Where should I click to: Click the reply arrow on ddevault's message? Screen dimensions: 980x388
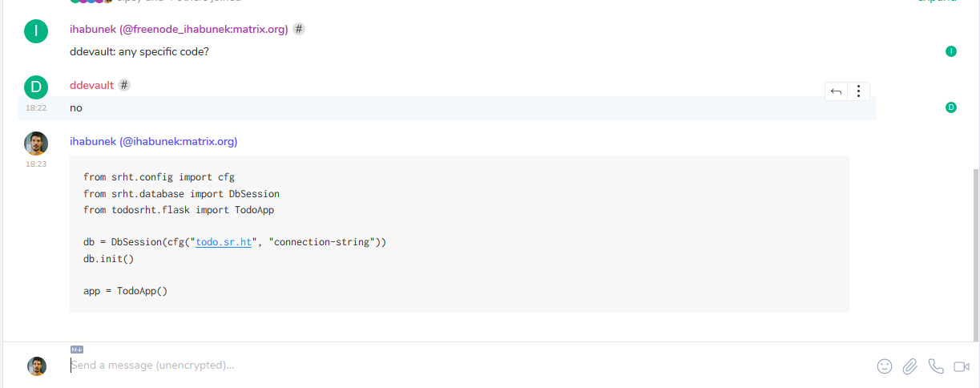point(836,91)
